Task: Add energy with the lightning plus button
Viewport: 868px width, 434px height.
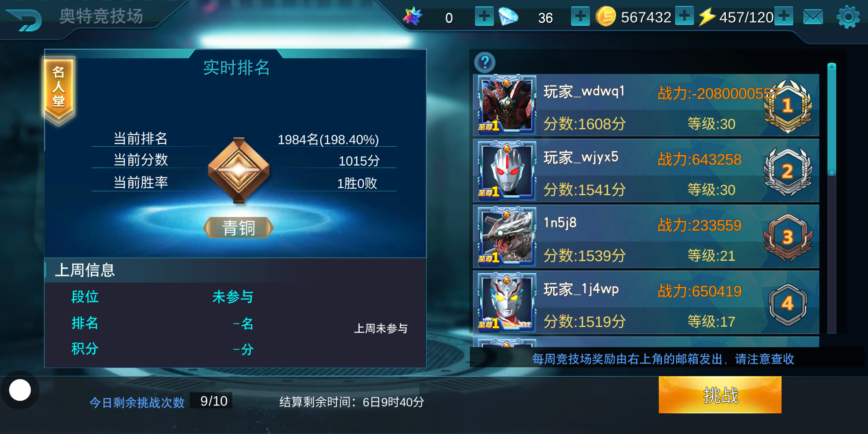Action: (784, 16)
